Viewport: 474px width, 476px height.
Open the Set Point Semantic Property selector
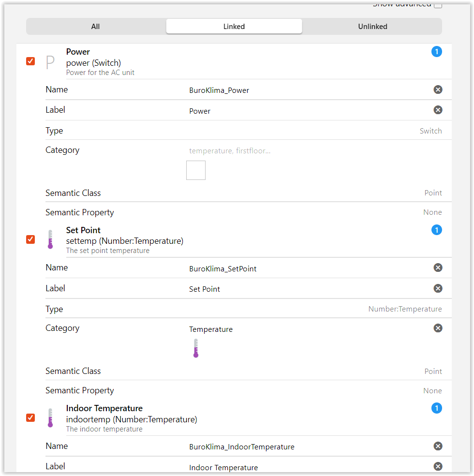coord(432,390)
